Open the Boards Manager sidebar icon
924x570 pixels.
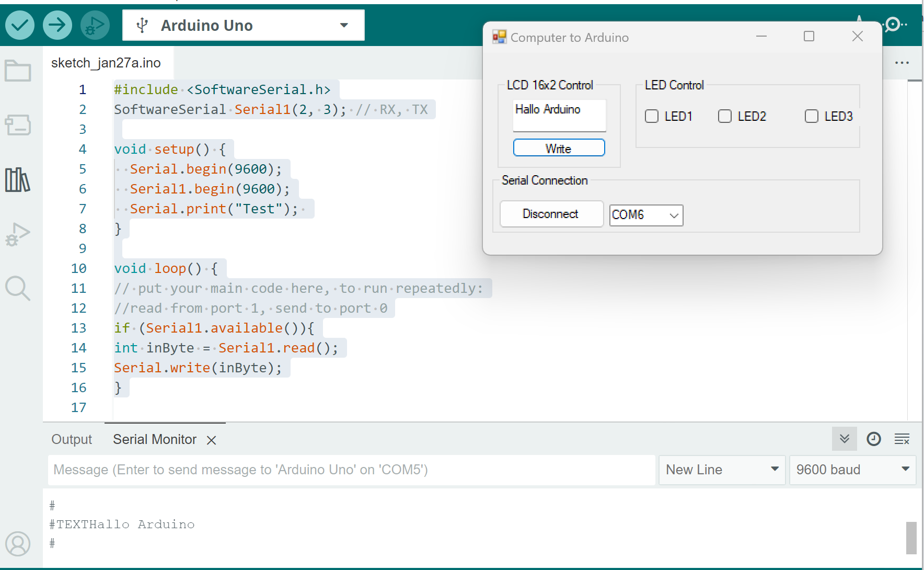click(18, 125)
